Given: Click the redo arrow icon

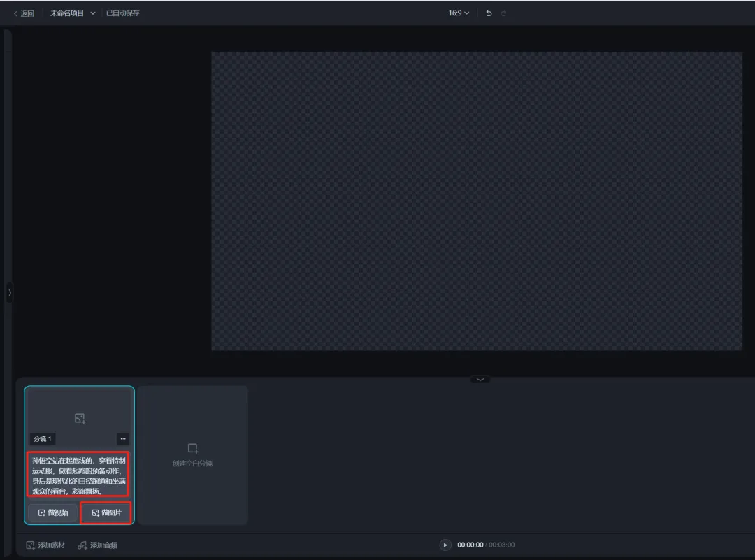Looking at the screenshot, I should click(503, 13).
